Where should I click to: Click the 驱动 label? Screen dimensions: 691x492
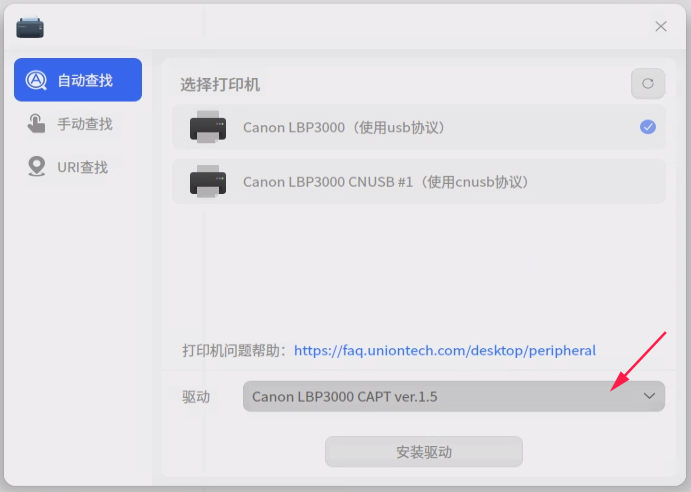point(196,397)
